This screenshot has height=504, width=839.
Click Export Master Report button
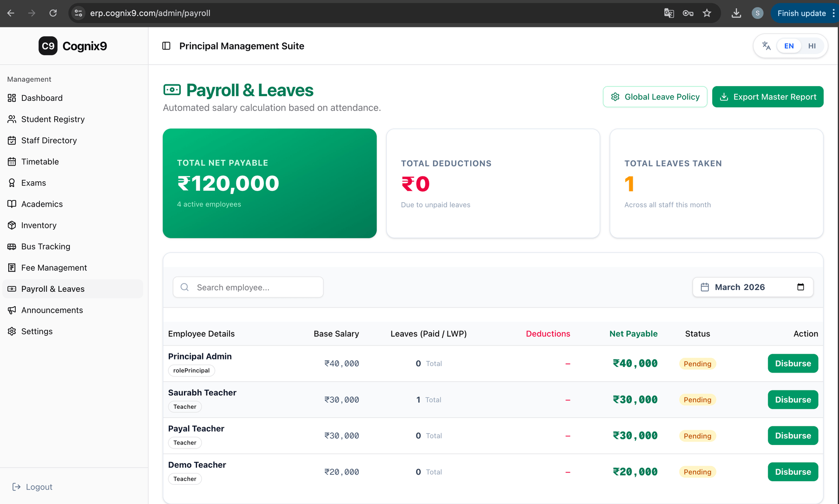pos(768,97)
